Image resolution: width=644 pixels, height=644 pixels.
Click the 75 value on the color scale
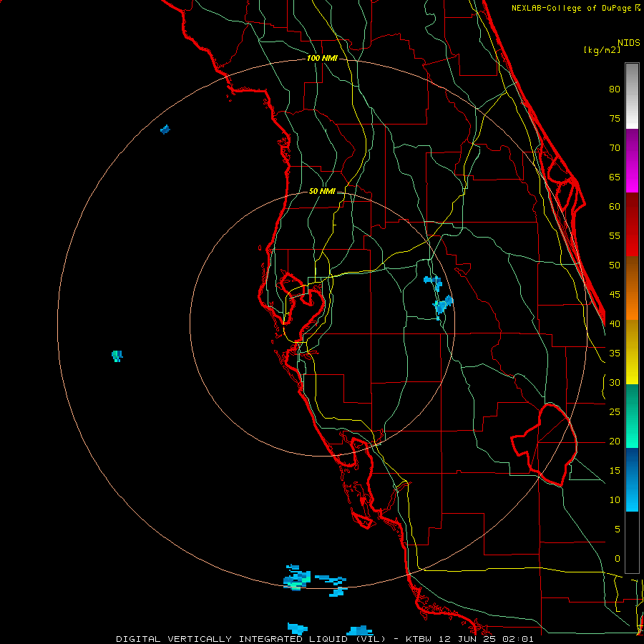coord(615,119)
